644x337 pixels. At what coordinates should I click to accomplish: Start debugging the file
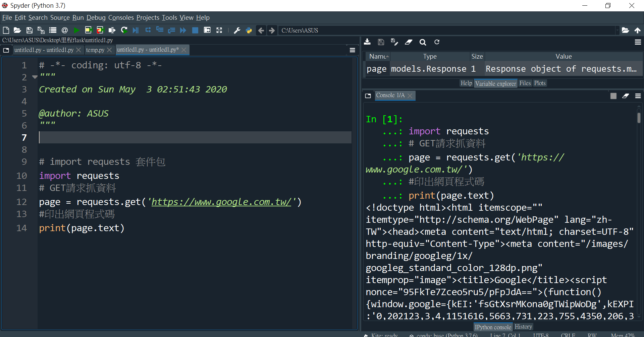(x=136, y=30)
